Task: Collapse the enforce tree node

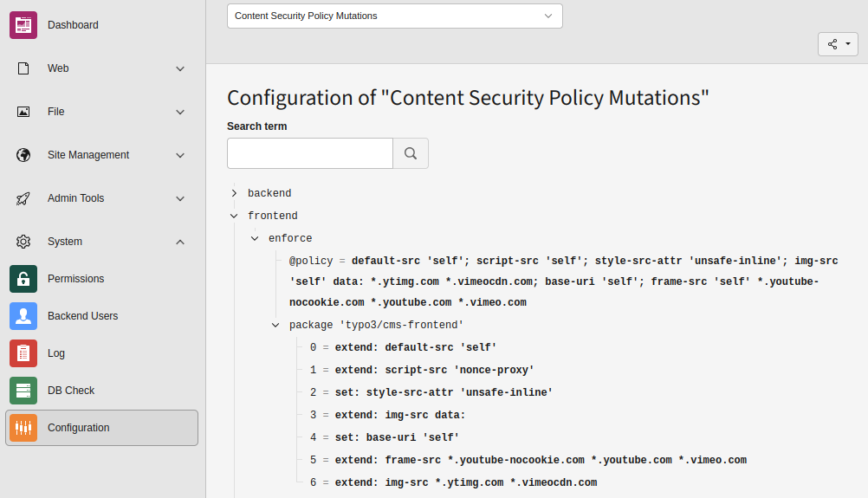Action: [x=255, y=238]
